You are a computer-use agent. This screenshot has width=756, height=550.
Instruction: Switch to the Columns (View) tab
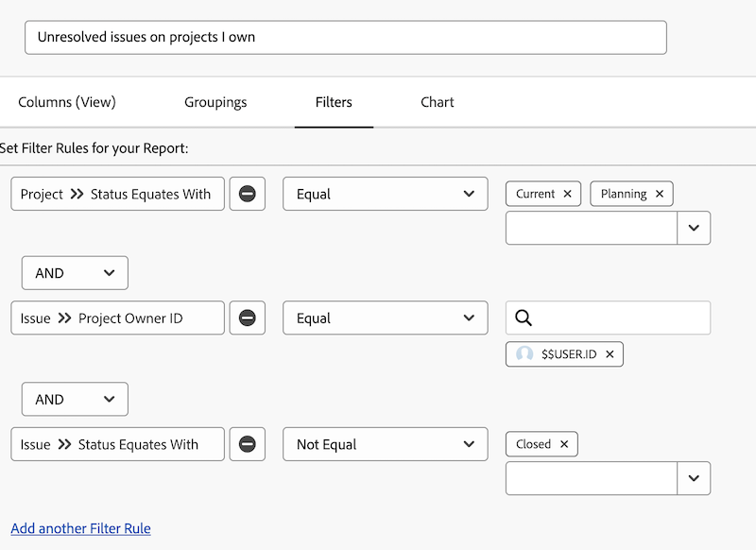pyautogui.click(x=67, y=102)
